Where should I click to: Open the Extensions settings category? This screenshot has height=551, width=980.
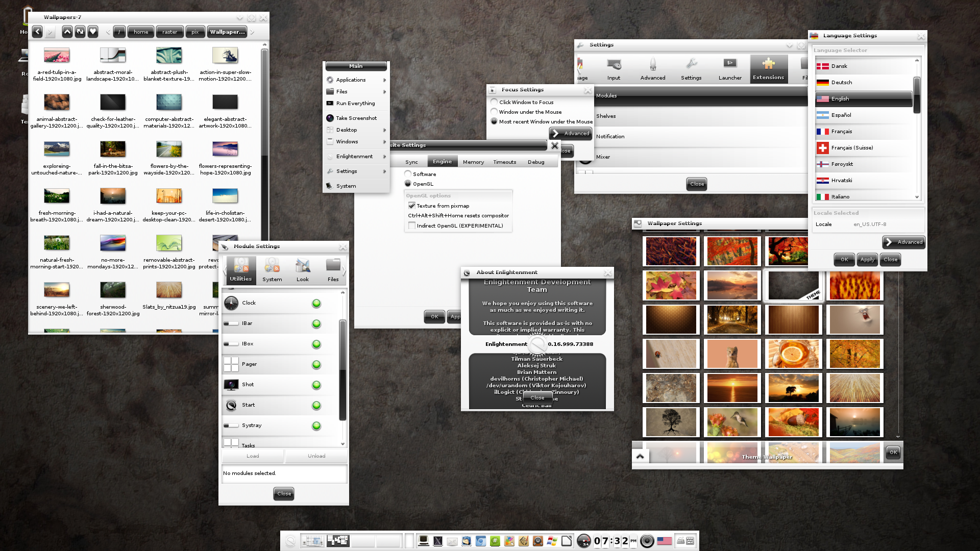coord(768,69)
